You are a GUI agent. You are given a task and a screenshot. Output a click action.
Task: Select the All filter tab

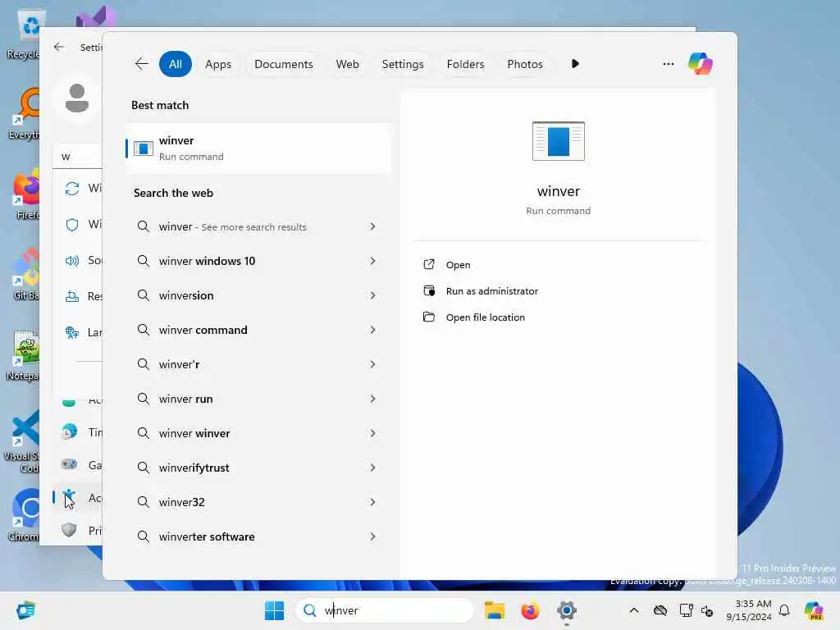pos(176,64)
